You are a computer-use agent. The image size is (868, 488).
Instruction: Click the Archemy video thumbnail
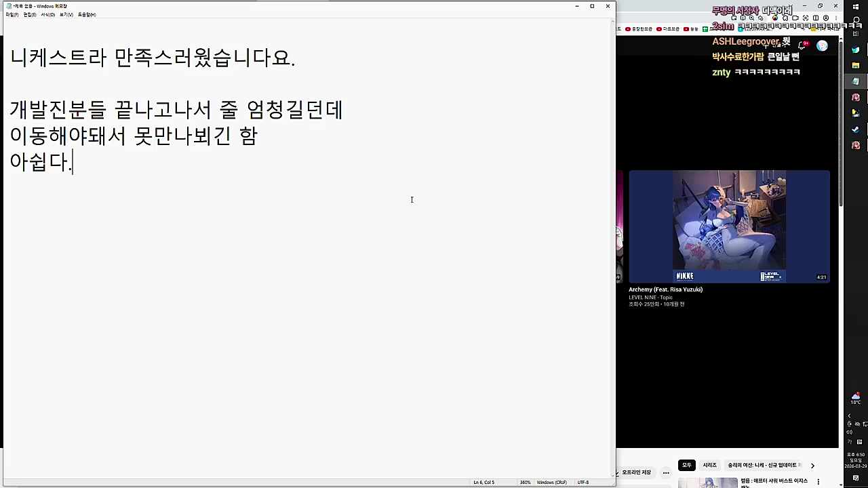729,227
